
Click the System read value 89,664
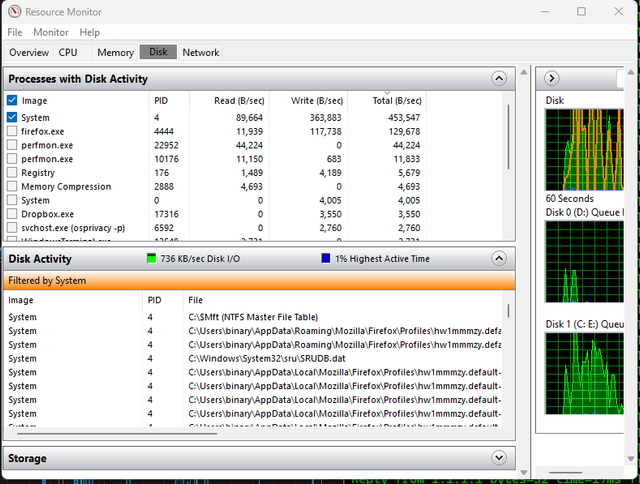249,118
